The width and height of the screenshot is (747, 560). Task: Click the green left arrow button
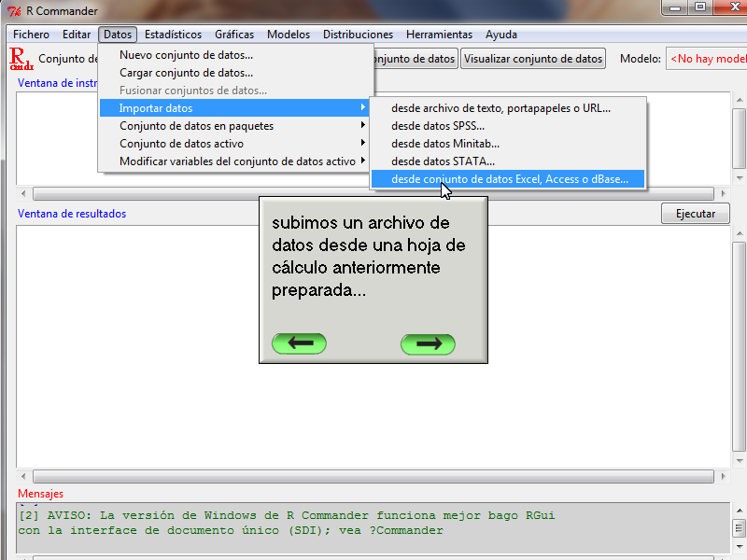(x=299, y=343)
